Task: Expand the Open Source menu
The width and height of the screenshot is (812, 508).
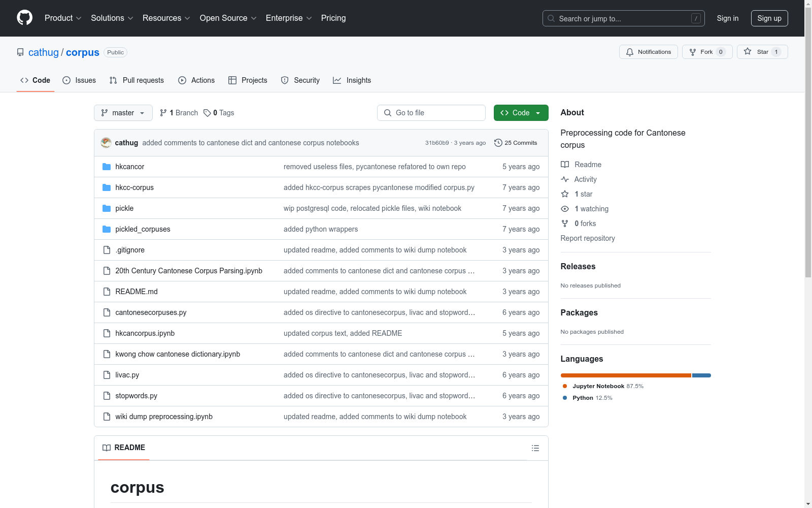Action: (228, 18)
